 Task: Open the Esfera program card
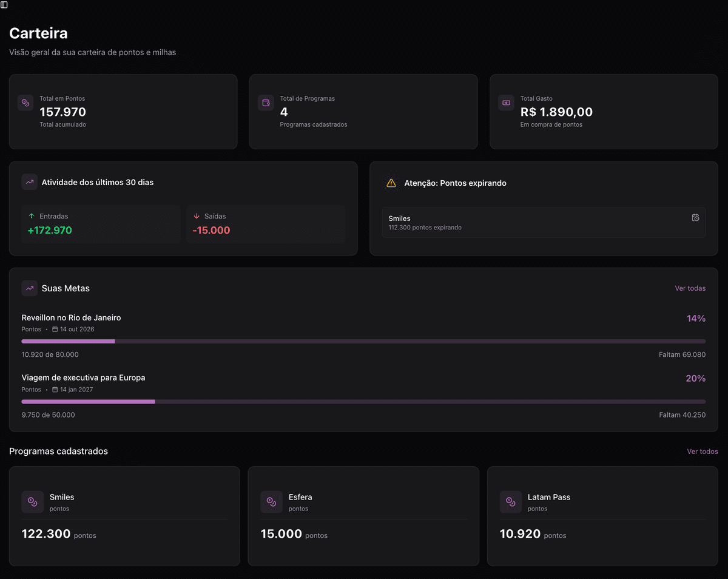363,516
